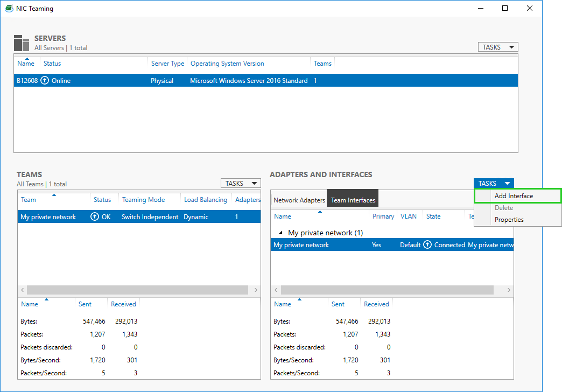
Task: Click the Connected state icon in interfaces list
Action: [427, 245]
